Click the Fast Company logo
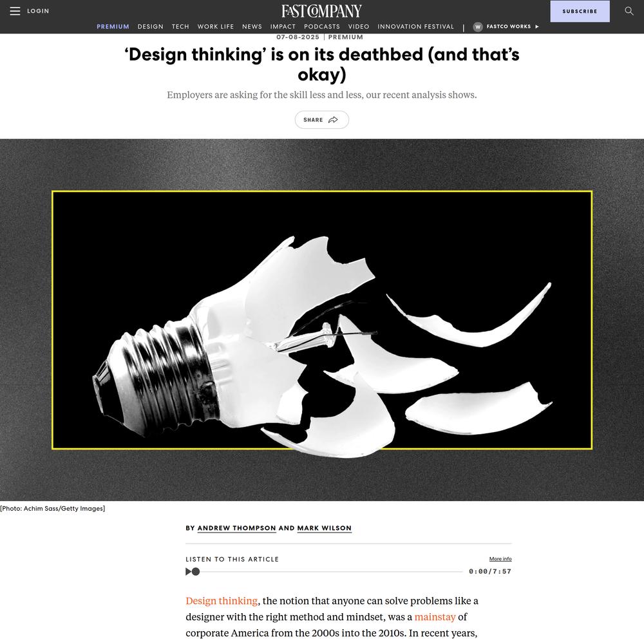The width and height of the screenshot is (644, 644). pos(321,11)
